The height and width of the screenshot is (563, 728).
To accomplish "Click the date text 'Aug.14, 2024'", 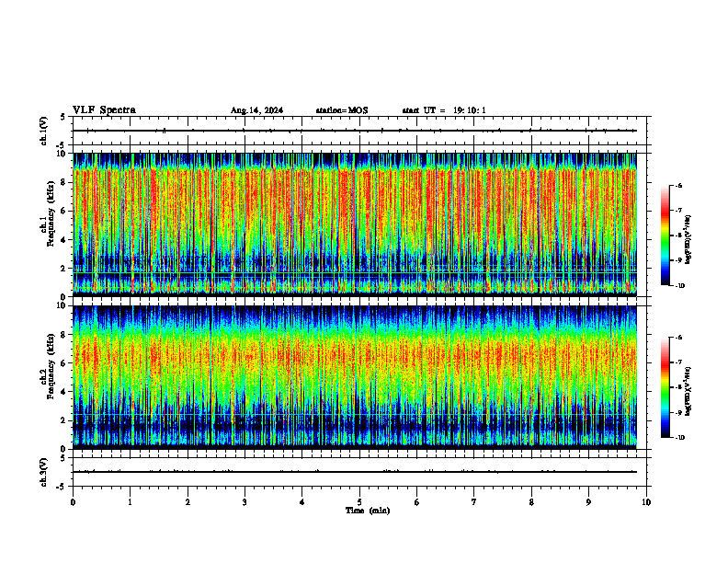I will [x=256, y=110].
